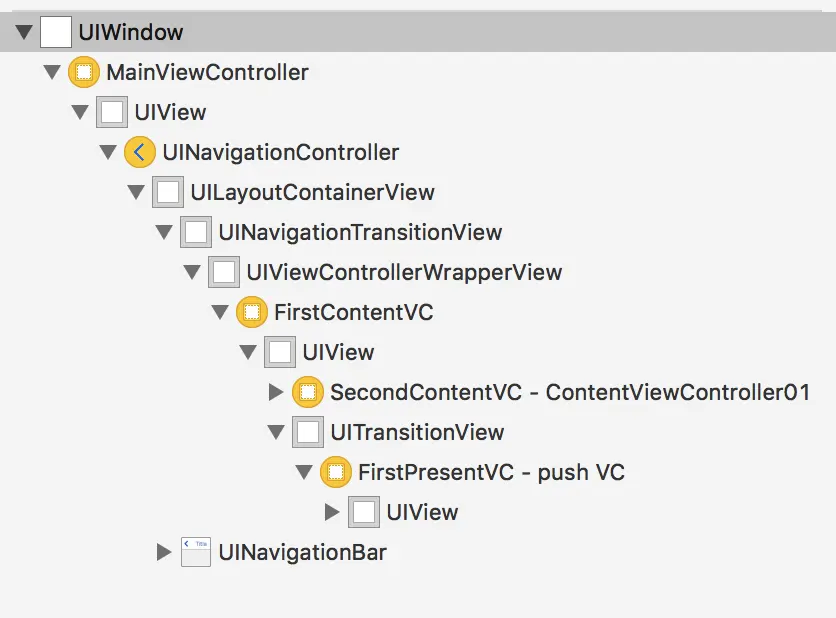Viewport: 836px width, 618px height.
Task: Click the FirstPresentVC yellow controller icon
Action: pyautogui.click(x=336, y=472)
